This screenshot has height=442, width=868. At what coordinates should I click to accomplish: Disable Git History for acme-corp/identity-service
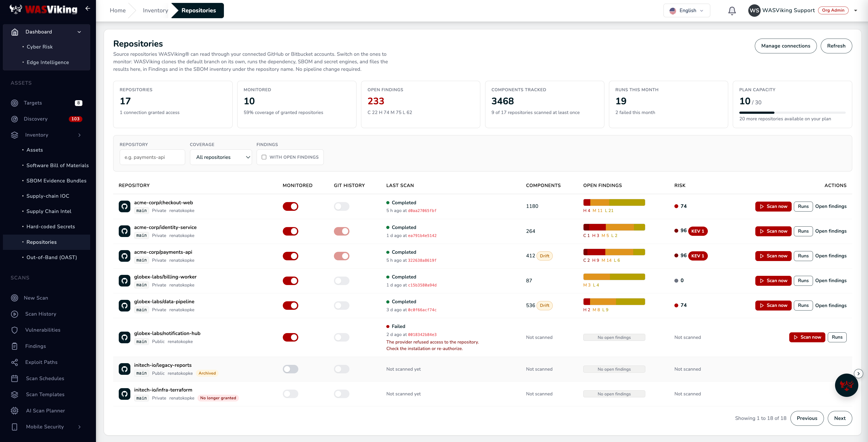(x=341, y=231)
